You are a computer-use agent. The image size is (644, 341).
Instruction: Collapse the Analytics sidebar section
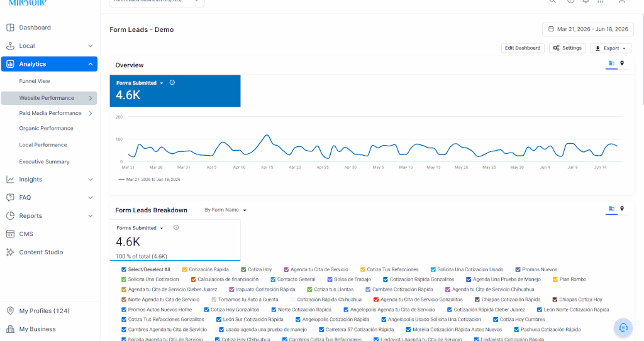pyautogui.click(x=91, y=64)
